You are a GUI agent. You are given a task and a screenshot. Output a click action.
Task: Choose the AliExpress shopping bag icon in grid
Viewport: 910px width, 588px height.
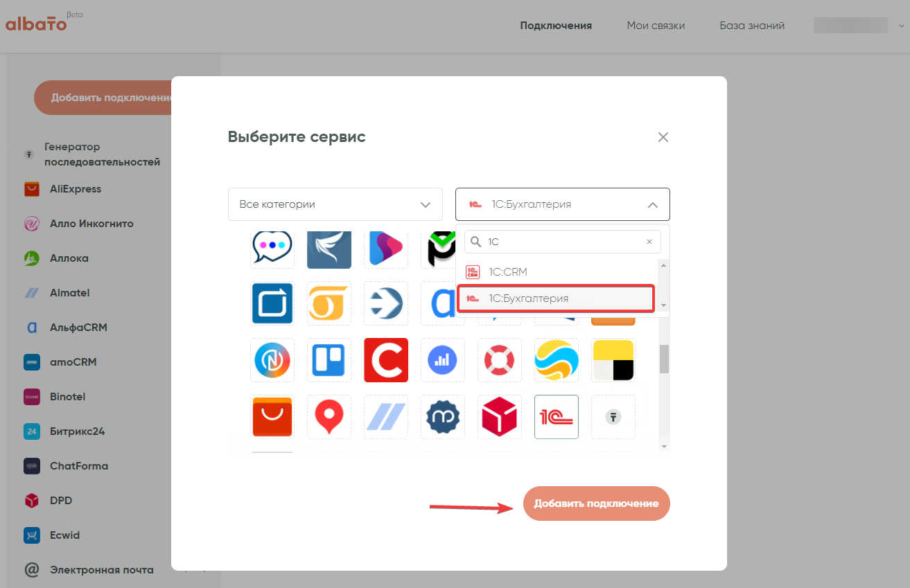pyautogui.click(x=272, y=417)
